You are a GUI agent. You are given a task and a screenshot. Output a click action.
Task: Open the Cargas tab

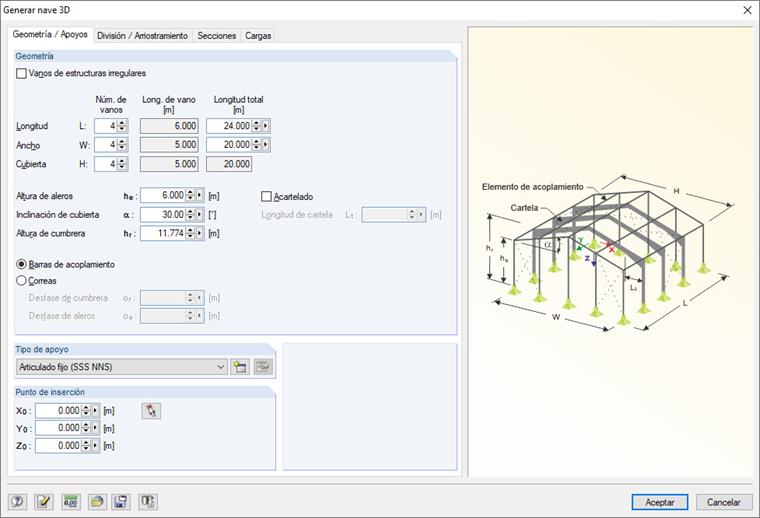(x=258, y=36)
